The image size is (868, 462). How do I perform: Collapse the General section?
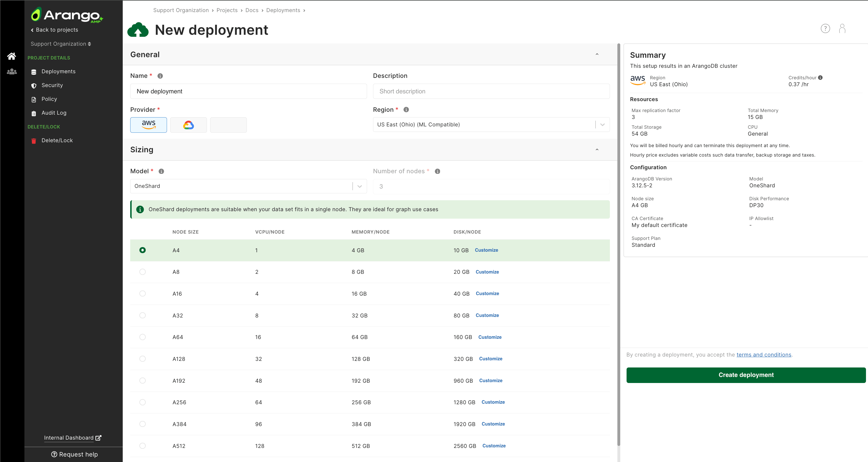pos(597,54)
